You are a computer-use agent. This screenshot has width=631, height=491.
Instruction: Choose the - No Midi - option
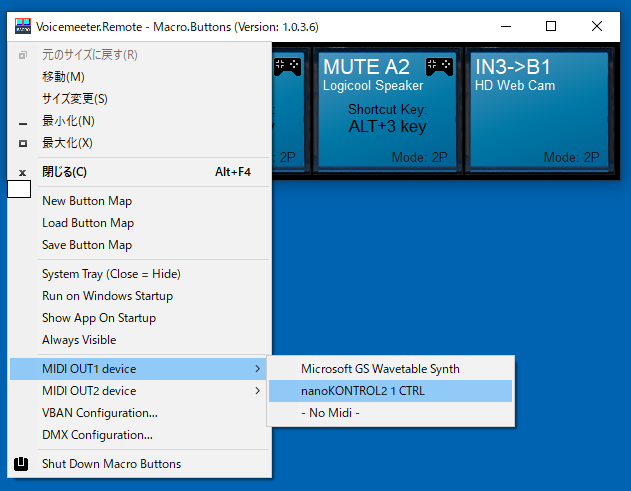pos(390,413)
